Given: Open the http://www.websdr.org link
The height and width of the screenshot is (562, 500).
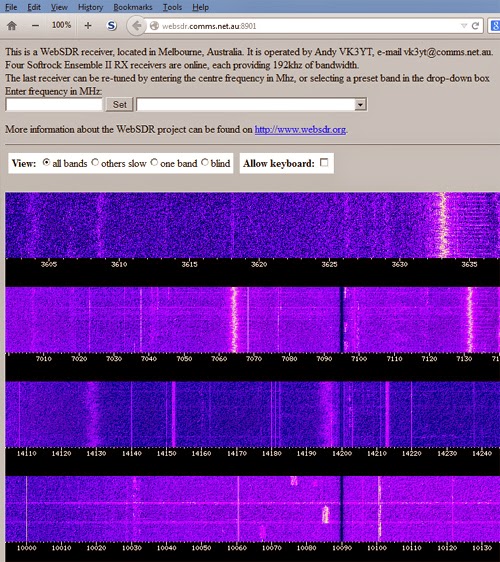Looking at the screenshot, I should click(x=300, y=129).
